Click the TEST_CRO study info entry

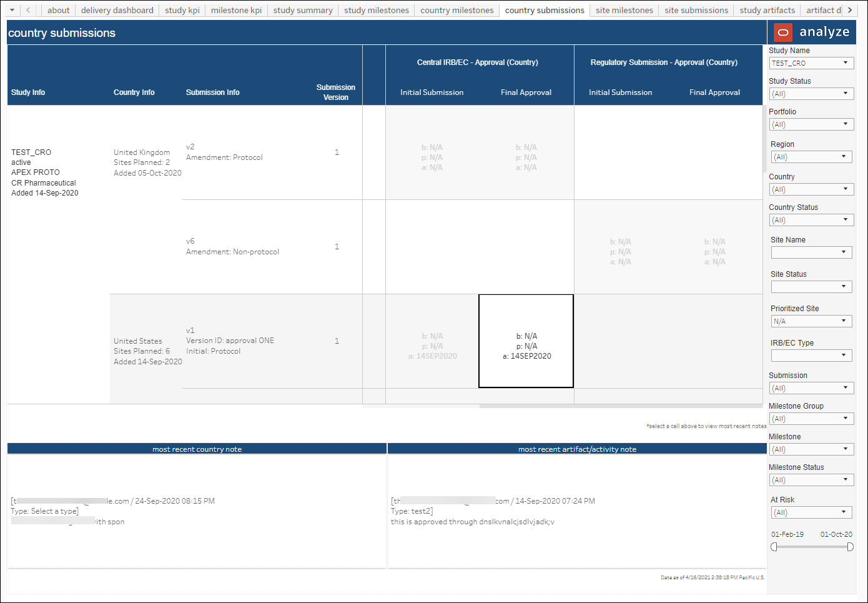click(44, 172)
